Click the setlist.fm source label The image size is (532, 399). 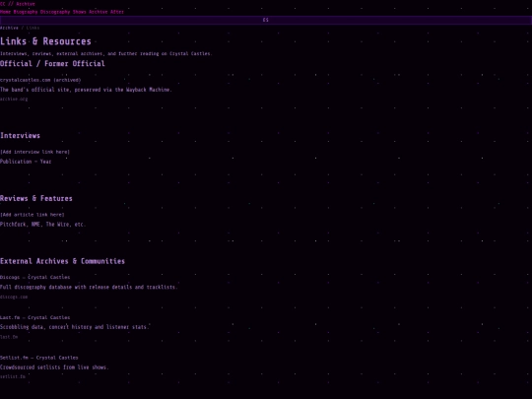pyautogui.click(x=13, y=376)
